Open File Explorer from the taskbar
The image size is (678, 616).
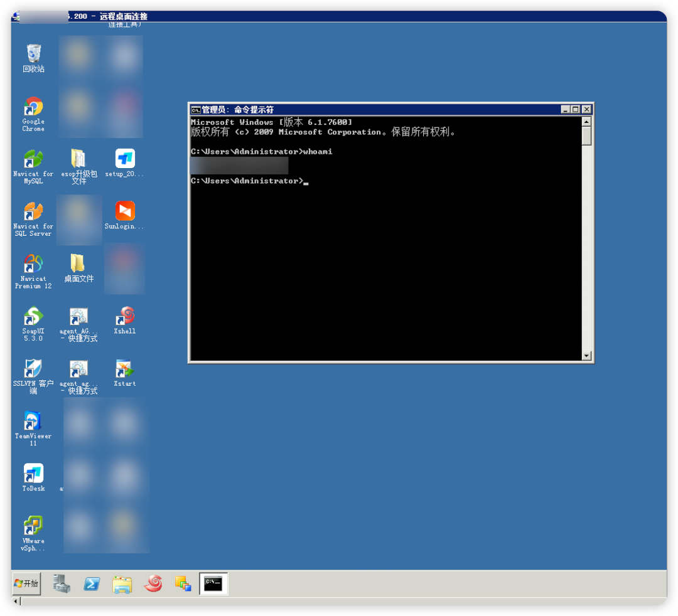[122, 585]
